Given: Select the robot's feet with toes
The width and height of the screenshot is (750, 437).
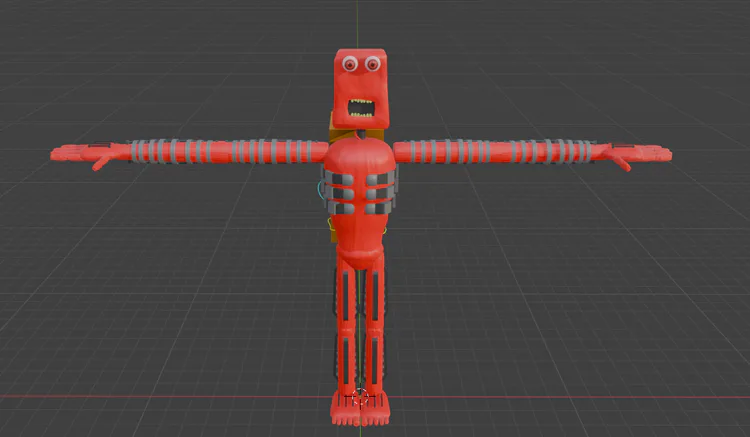Looking at the screenshot, I should pos(360,408).
